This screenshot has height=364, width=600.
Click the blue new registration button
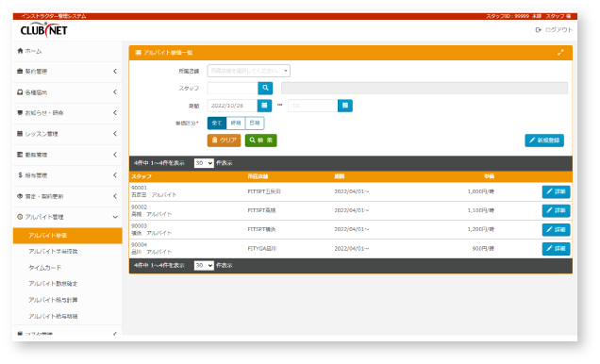[544, 141]
